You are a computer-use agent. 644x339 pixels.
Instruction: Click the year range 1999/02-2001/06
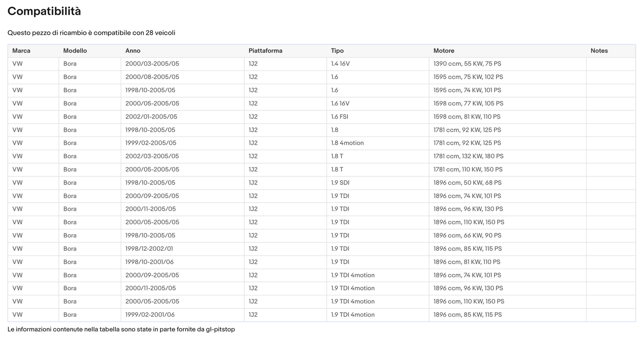(x=150, y=315)
